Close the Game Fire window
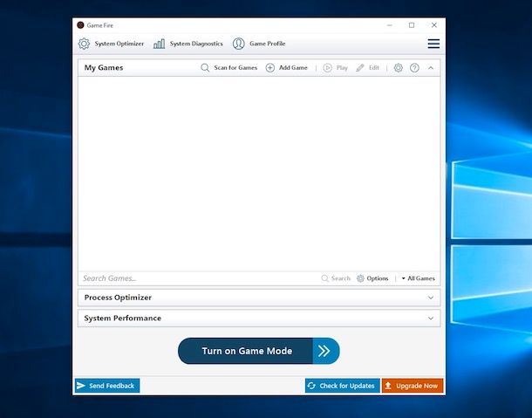The image size is (532, 418). pyautogui.click(x=434, y=25)
